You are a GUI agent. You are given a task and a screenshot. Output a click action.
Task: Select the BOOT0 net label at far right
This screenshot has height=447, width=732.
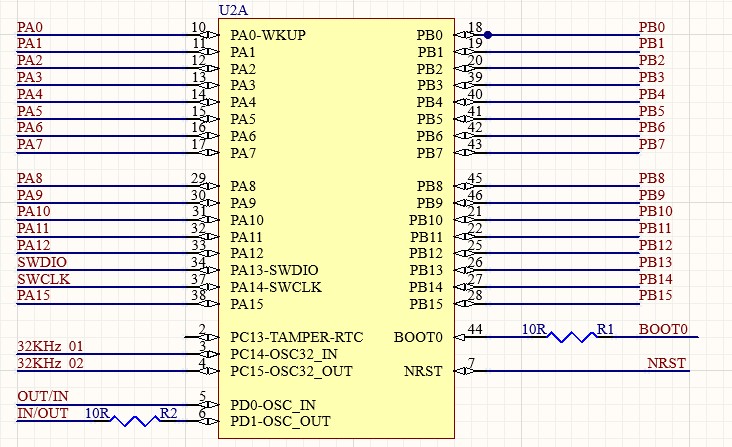tap(664, 329)
